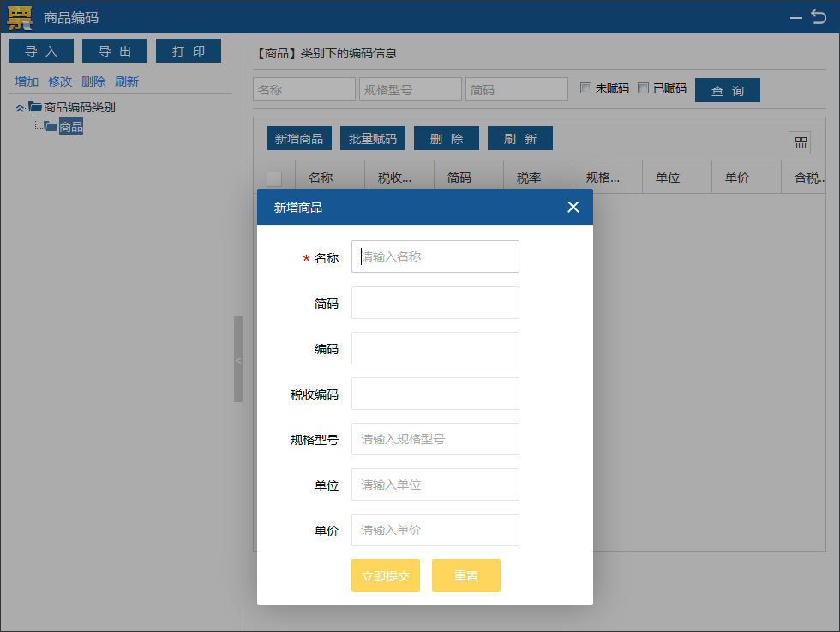Click the 商品编码类别 folder icon
840x632 pixels.
click(35, 106)
